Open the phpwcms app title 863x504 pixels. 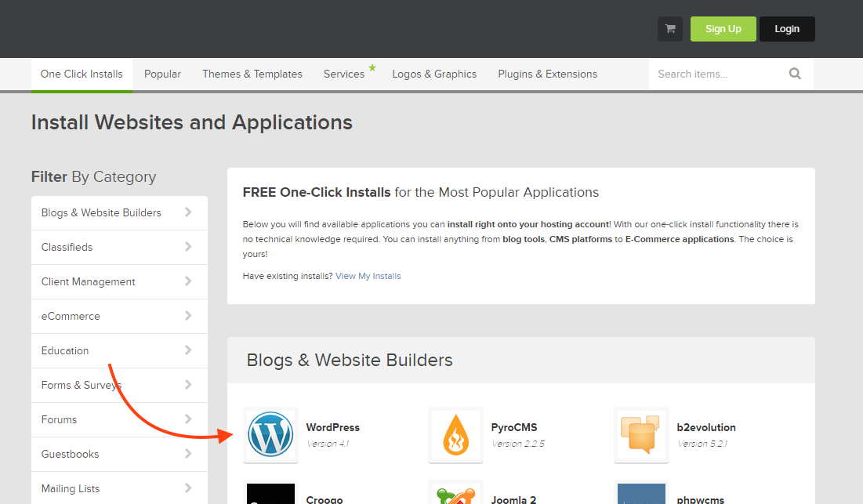[701, 499]
